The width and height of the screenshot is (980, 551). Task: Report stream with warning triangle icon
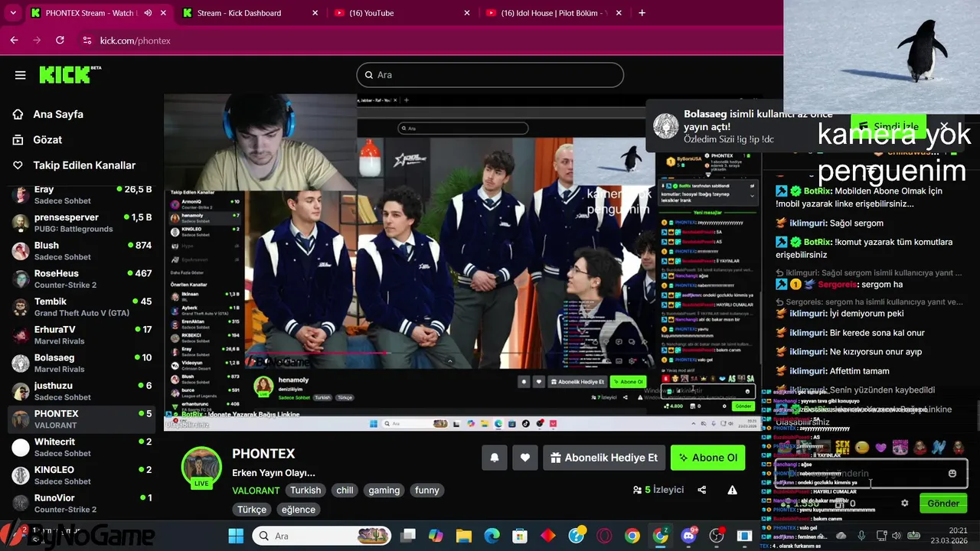click(x=733, y=490)
